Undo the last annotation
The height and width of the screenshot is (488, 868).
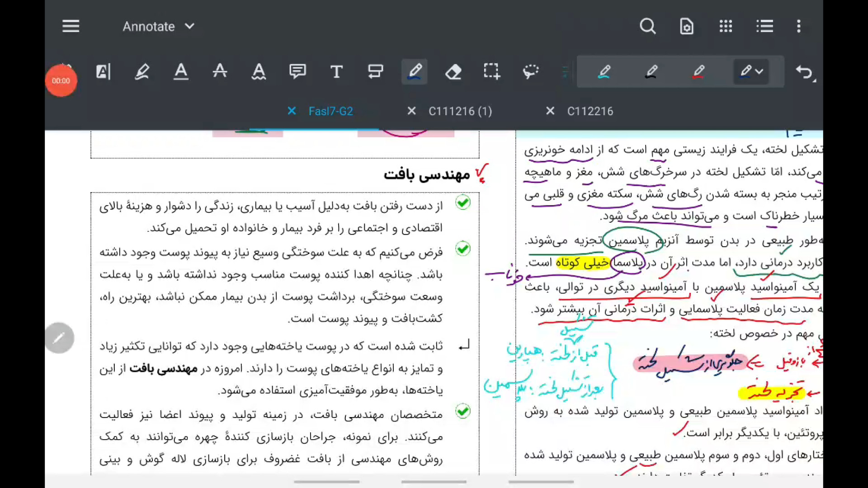tap(805, 72)
